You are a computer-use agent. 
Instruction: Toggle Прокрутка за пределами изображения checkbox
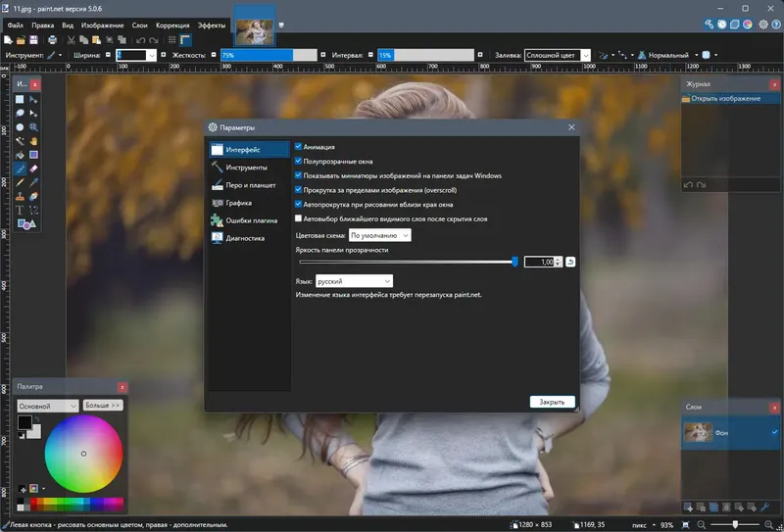point(299,189)
